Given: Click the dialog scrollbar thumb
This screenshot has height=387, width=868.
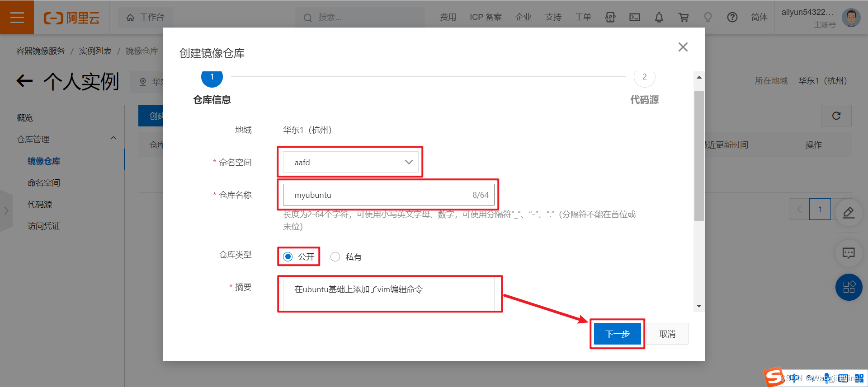Looking at the screenshot, I should [x=699, y=156].
